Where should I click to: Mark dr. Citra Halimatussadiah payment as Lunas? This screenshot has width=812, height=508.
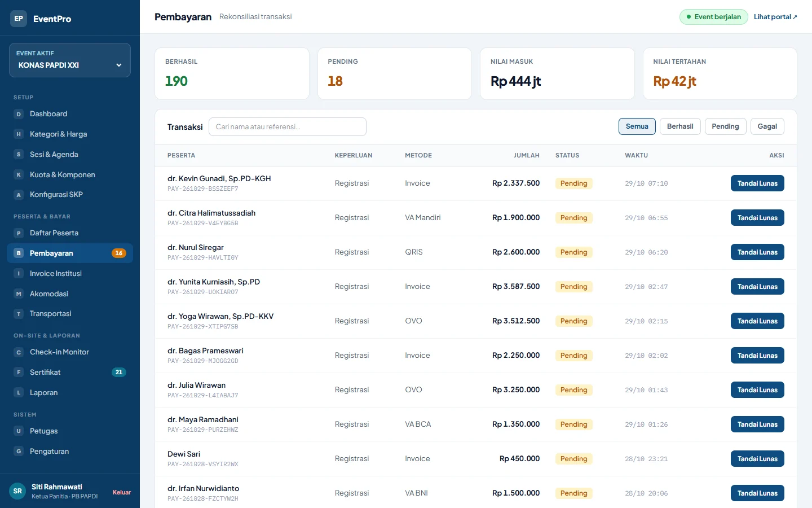coord(757,218)
